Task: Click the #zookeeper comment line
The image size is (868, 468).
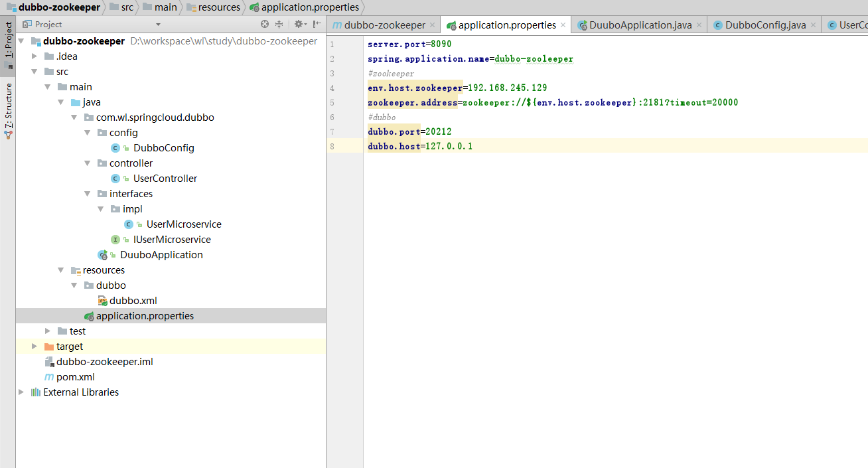Action: (x=391, y=73)
